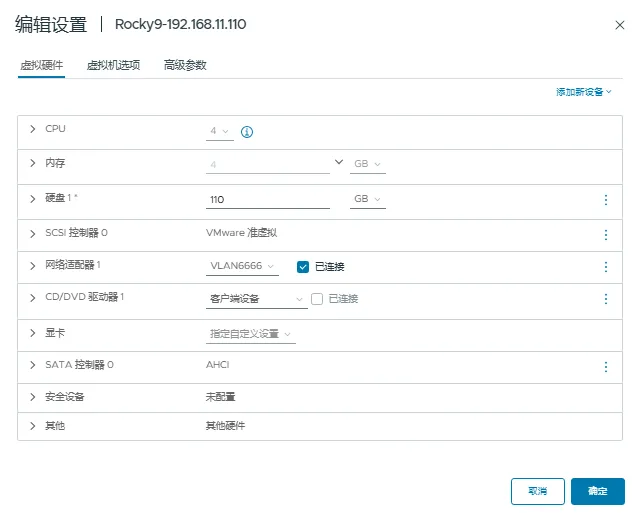Open the hard disk unit GB dropdown

(368, 199)
